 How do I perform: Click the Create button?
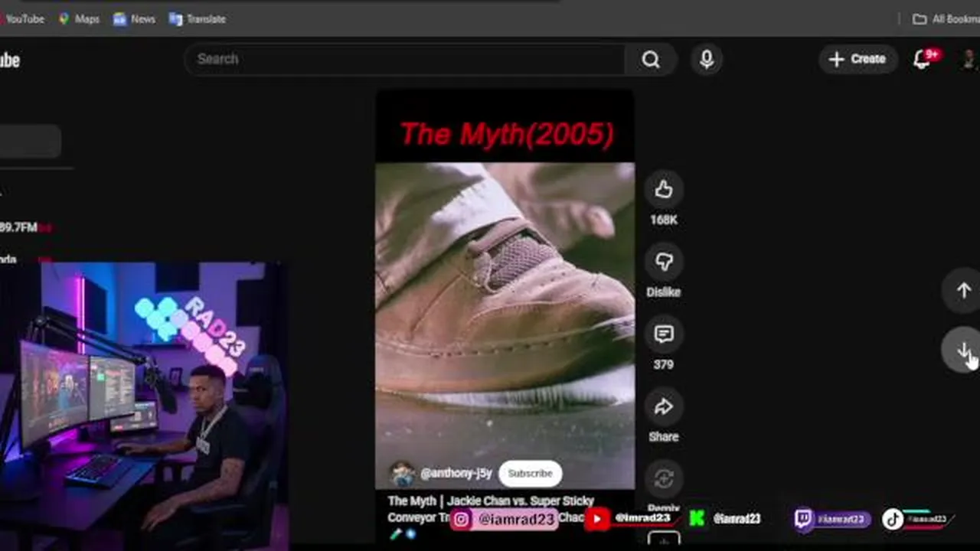[x=857, y=59]
